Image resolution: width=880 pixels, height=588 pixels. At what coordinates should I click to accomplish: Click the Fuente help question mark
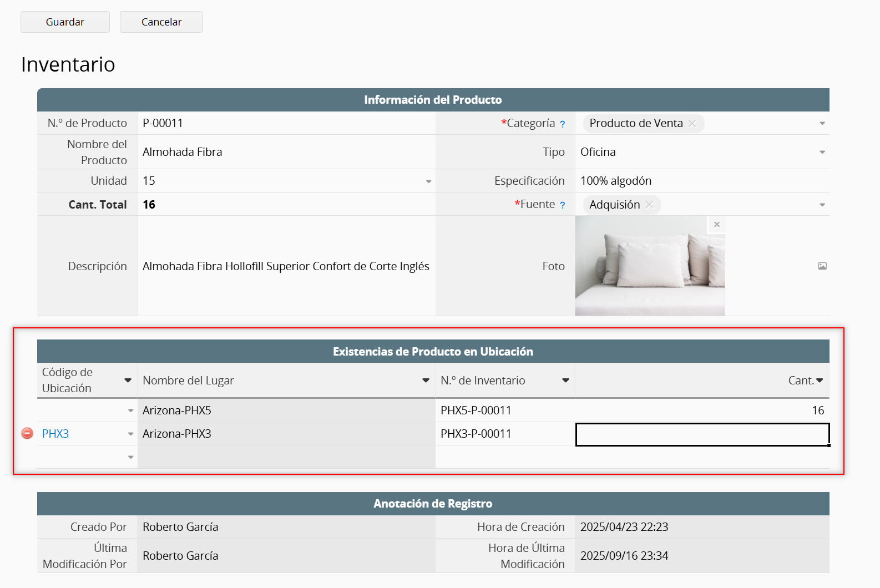coord(562,205)
